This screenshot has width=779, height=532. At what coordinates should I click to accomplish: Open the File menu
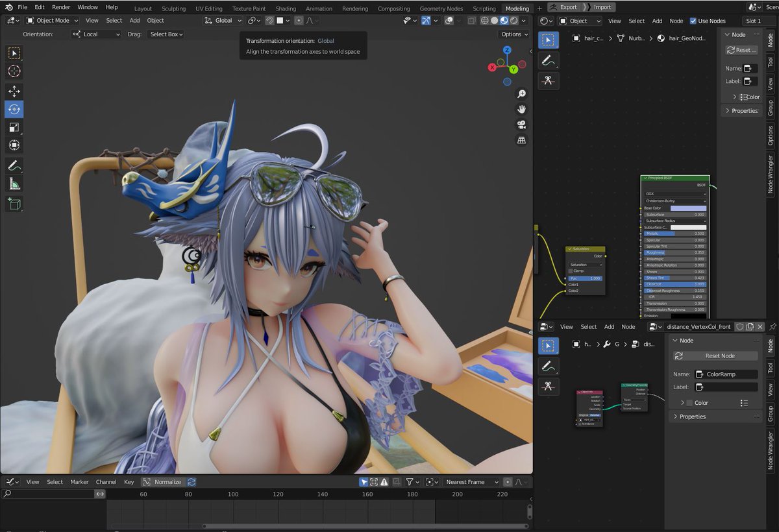coord(22,7)
